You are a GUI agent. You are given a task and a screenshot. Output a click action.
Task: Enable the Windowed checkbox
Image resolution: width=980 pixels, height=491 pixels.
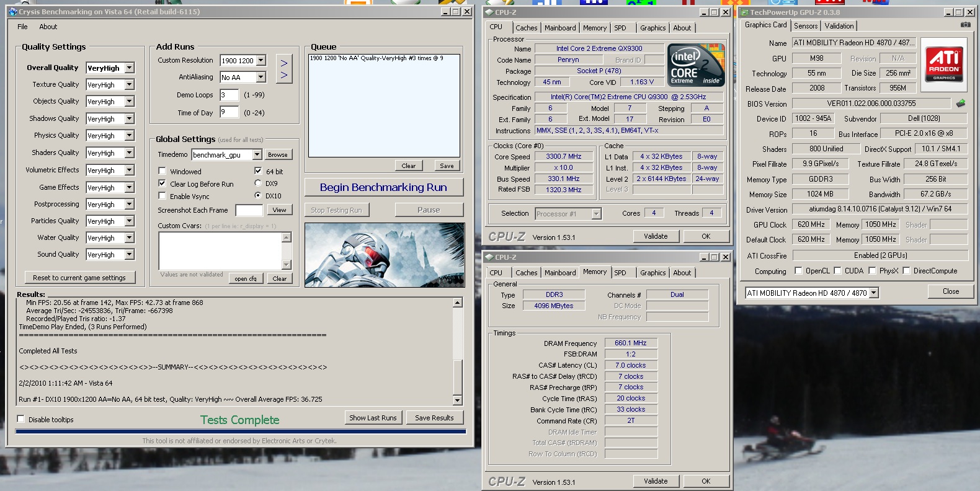162,171
